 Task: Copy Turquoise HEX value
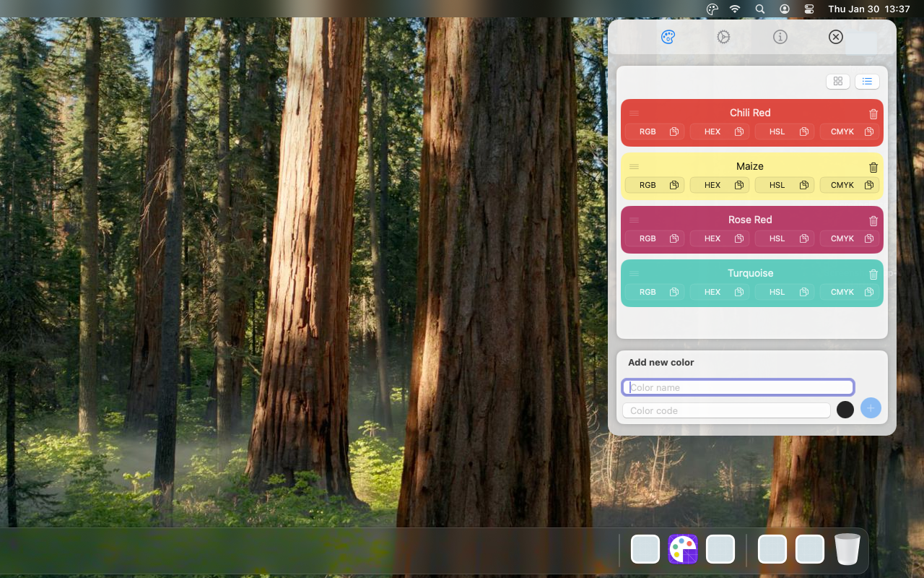click(720, 292)
